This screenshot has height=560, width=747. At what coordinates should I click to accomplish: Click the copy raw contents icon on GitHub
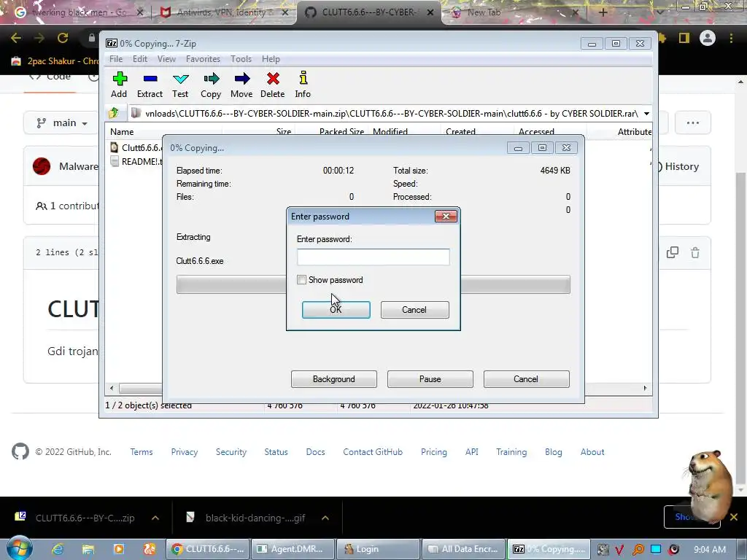[672, 252]
